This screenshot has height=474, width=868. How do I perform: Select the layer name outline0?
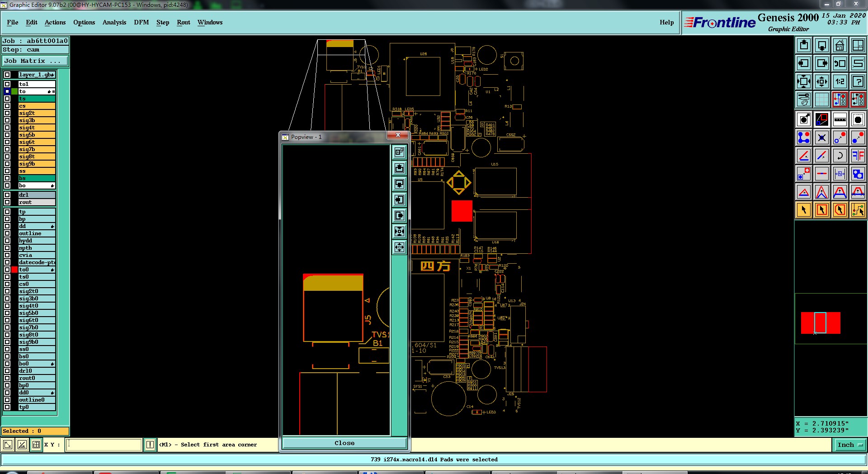point(37,400)
